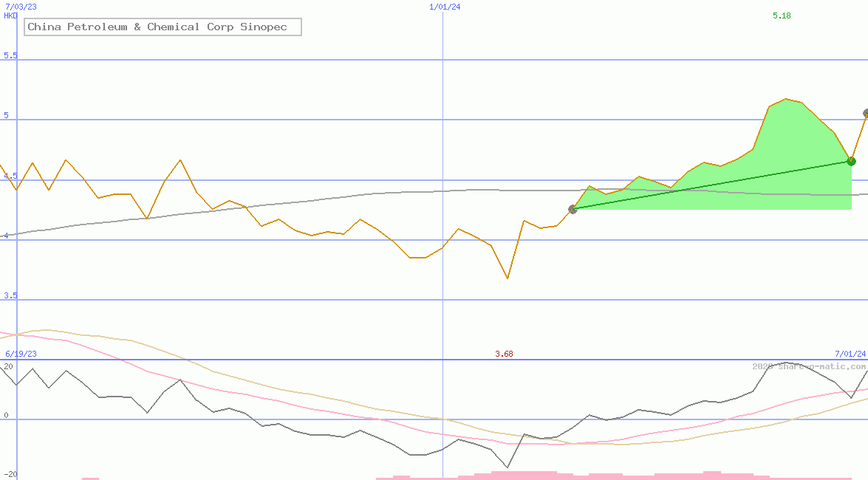Click the gray latest-price marker at the chart's right edge
The image size is (868, 480).
866,113
